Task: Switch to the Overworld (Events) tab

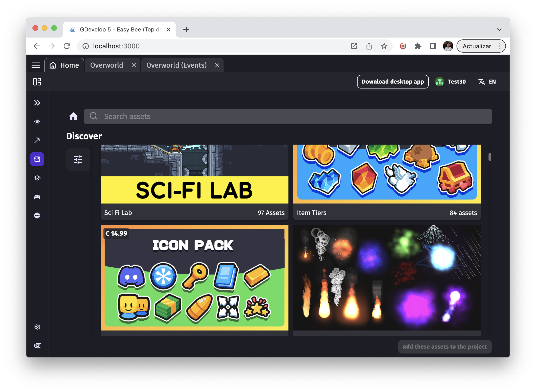Action: (x=177, y=65)
